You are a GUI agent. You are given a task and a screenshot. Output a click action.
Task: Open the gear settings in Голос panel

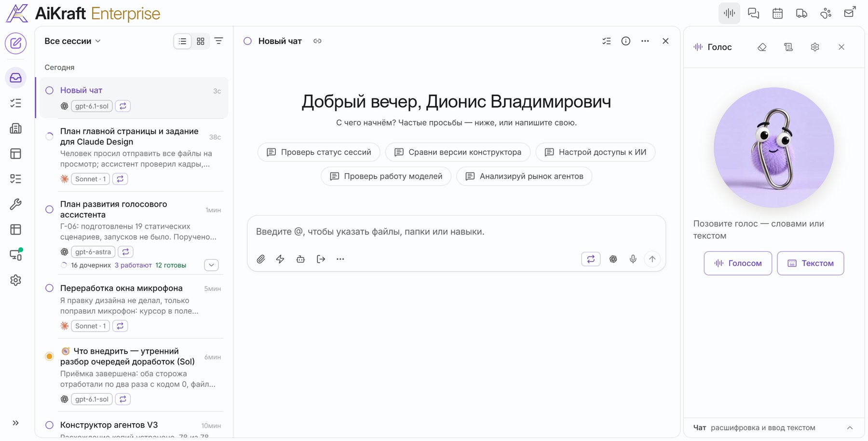click(815, 47)
